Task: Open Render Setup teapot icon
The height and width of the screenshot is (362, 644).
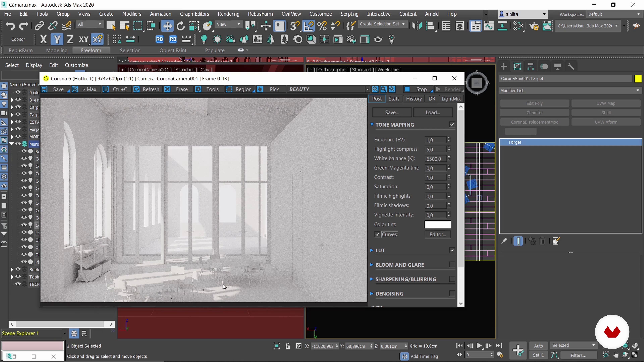Action: tap(534, 26)
